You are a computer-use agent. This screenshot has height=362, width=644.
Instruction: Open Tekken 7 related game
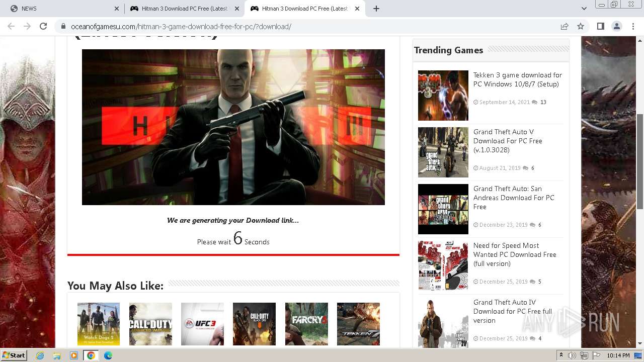click(358, 324)
